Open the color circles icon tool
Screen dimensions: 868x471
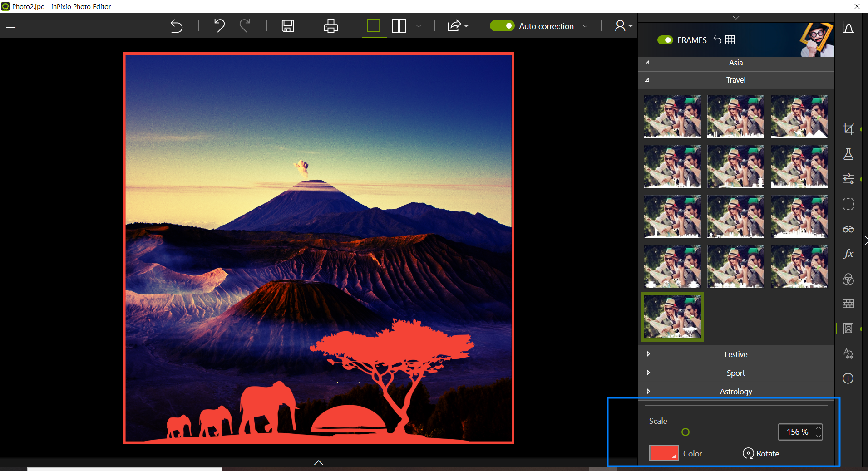tap(848, 279)
